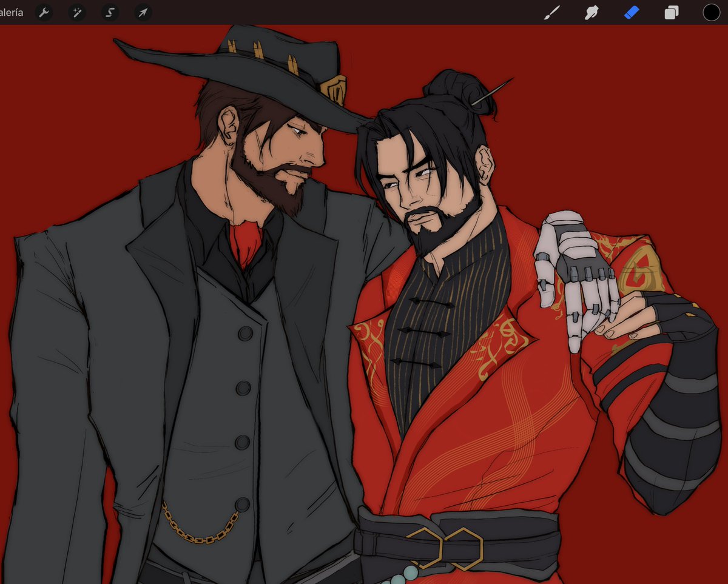Screen dimensions: 728x584
Task: Activate the Selection tool
Action: pyautogui.click(x=110, y=12)
